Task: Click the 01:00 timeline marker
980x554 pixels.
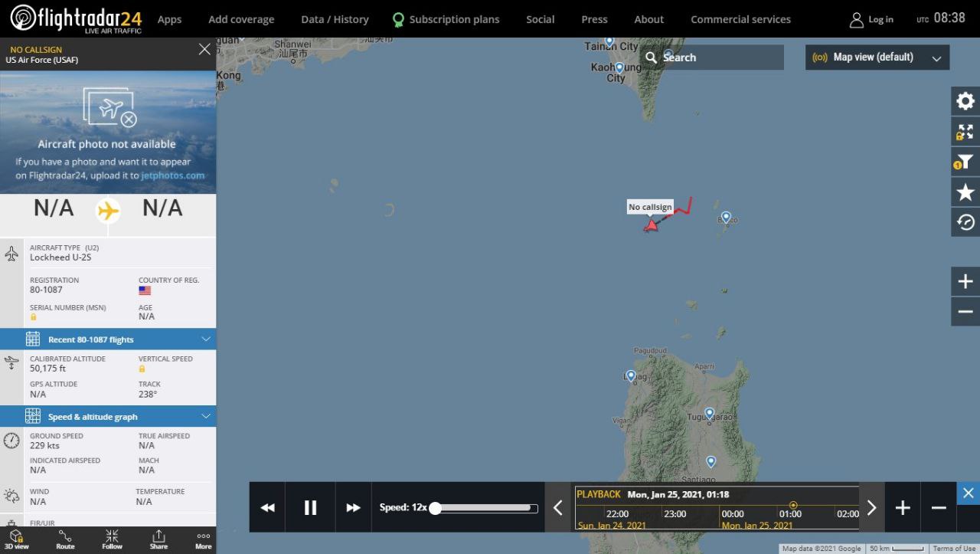Action: click(790, 513)
